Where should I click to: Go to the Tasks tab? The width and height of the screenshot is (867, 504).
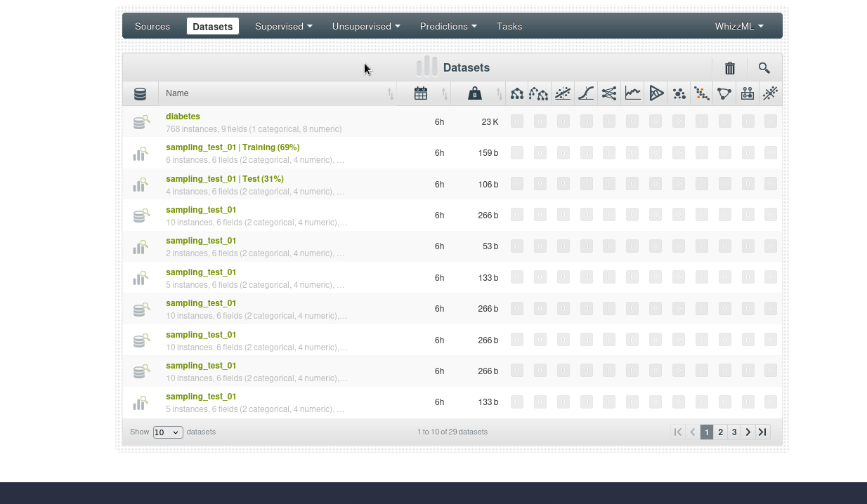point(509,26)
